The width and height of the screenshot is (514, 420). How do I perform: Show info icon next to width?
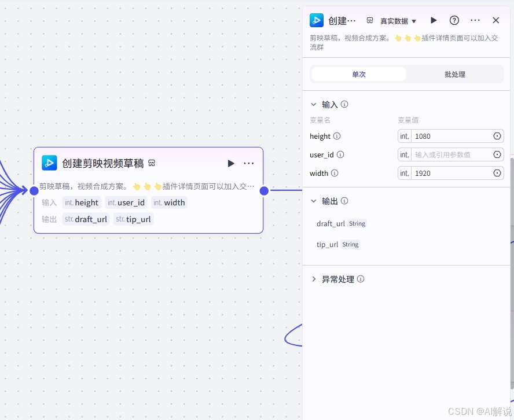(x=335, y=173)
